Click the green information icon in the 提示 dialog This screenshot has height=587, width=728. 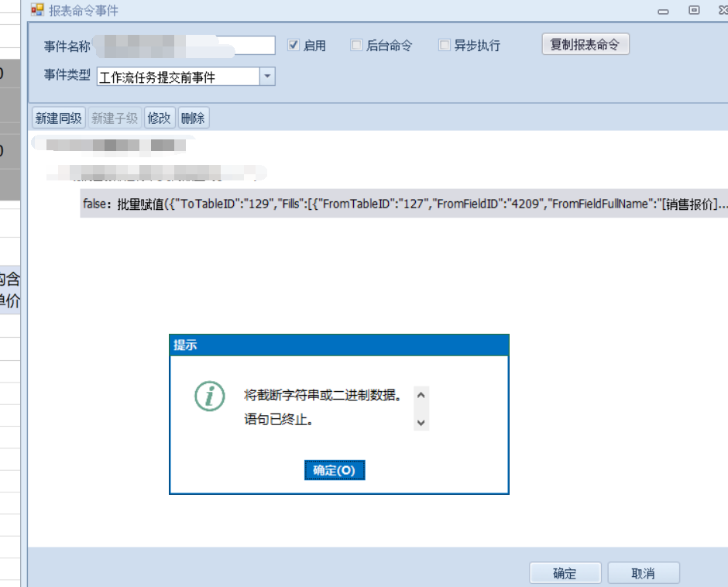pos(209,396)
